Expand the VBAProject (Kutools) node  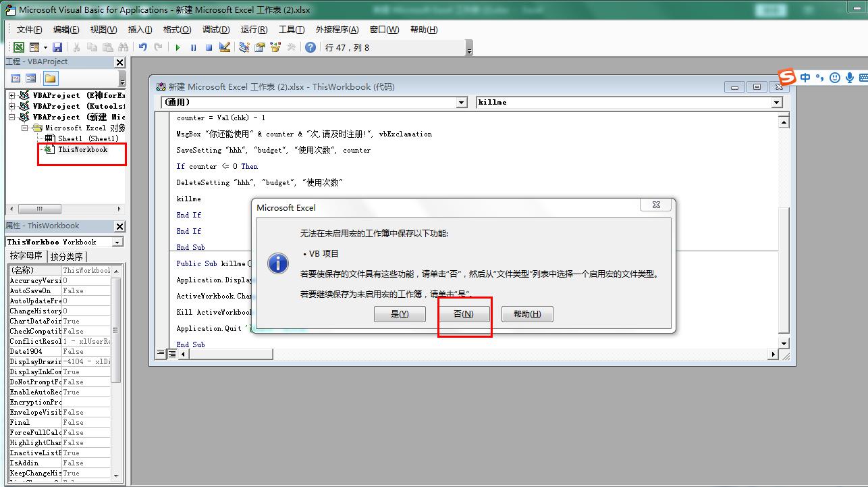[x=11, y=106]
